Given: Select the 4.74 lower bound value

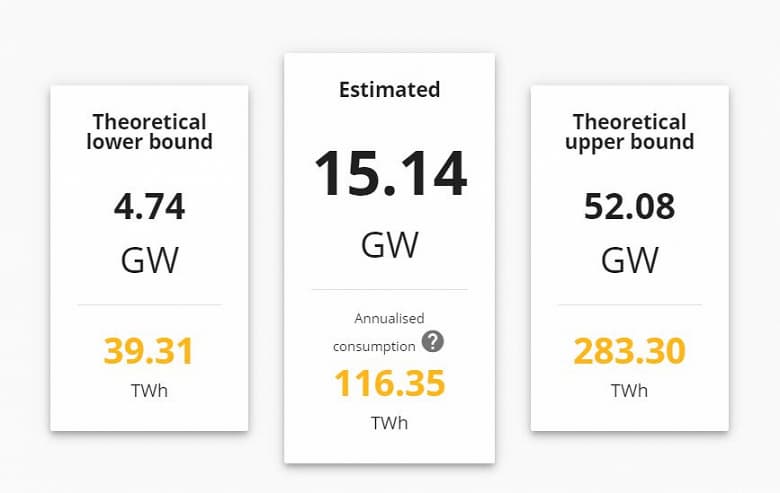Looking at the screenshot, I should pyautogui.click(x=150, y=207).
